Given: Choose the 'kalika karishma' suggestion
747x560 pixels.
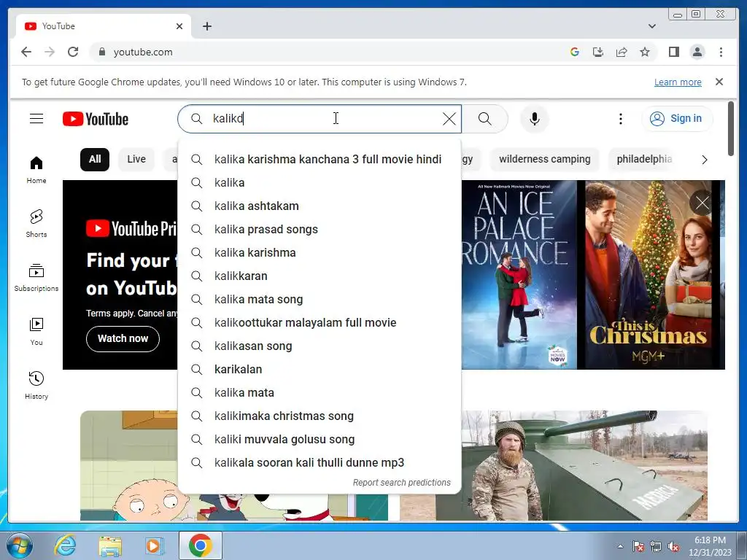Looking at the screenshot, I should point(320,252).
